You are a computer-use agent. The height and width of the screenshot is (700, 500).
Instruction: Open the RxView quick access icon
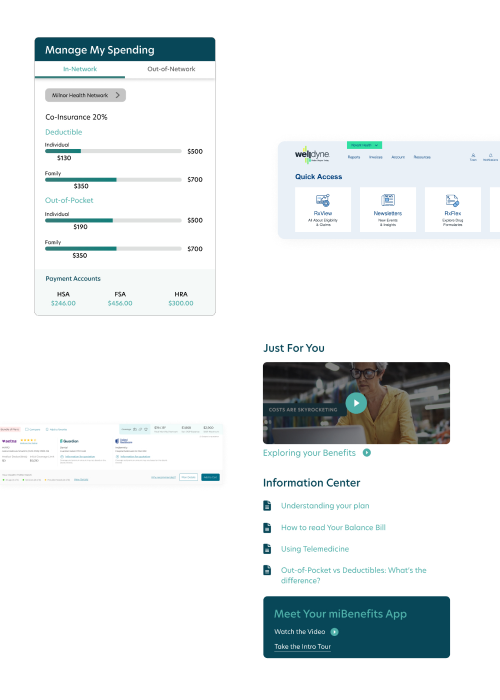323,200
